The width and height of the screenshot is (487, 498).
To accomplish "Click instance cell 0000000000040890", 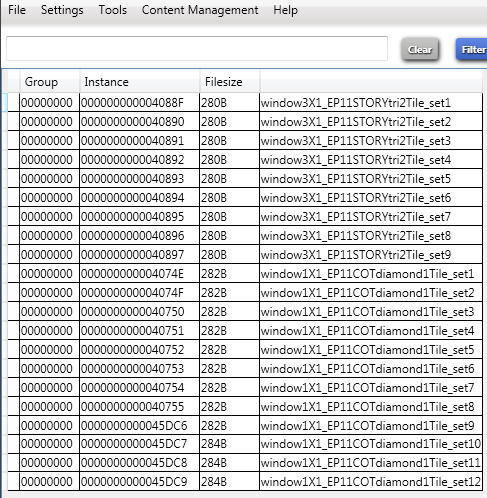I will click(140, 122).
